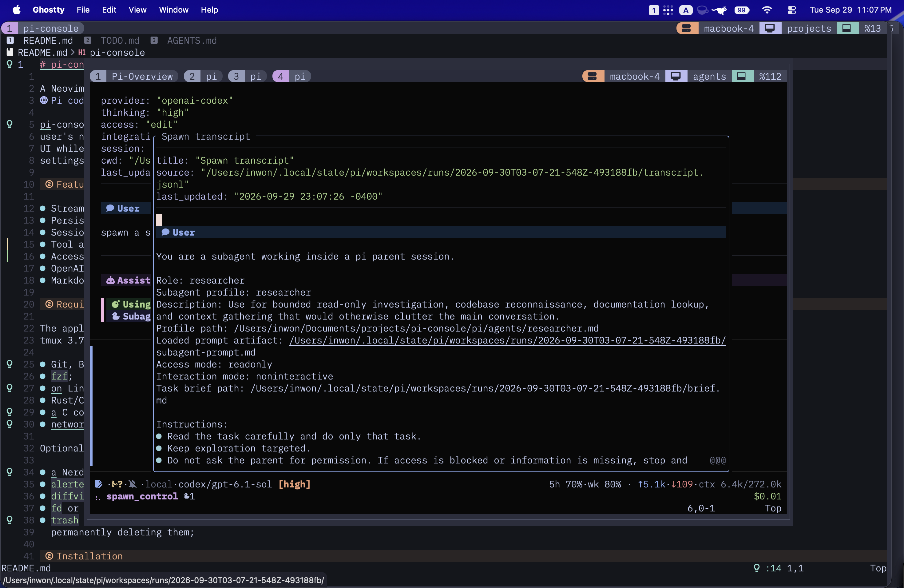Click the monitor icon before projects
This screenshot has width=904, height=588.
coord(770,29)
